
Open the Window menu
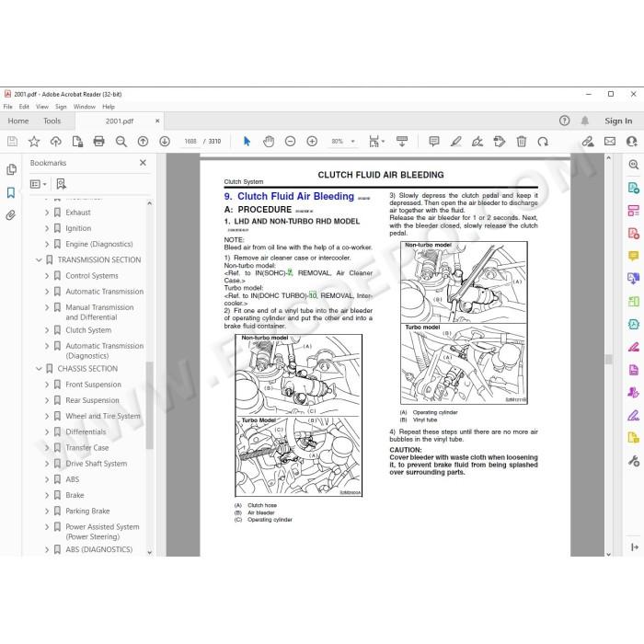pyautogui.click(x=85, y=107)
